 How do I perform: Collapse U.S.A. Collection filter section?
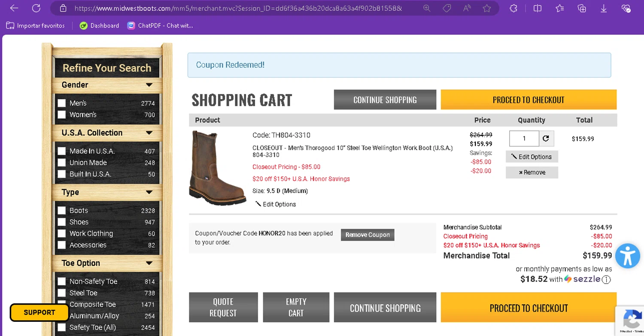coord(149,133)
